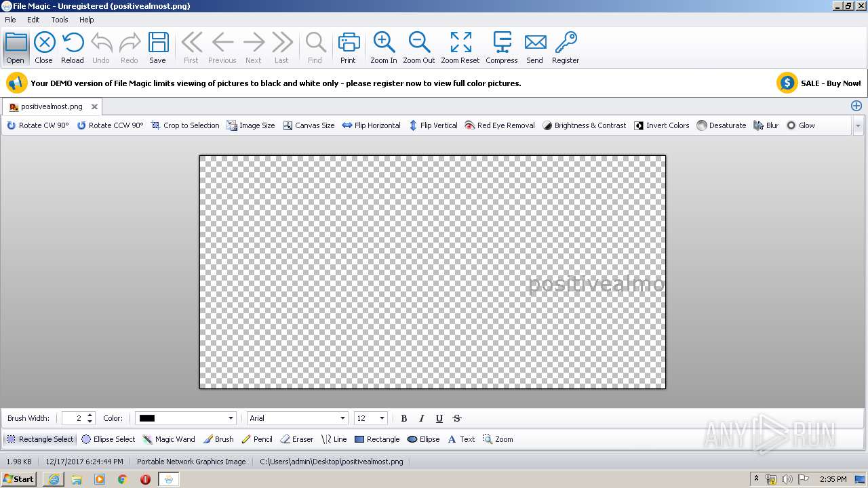Select the Line drawing tool
The image size is (868, 488).
click(334, 439)
